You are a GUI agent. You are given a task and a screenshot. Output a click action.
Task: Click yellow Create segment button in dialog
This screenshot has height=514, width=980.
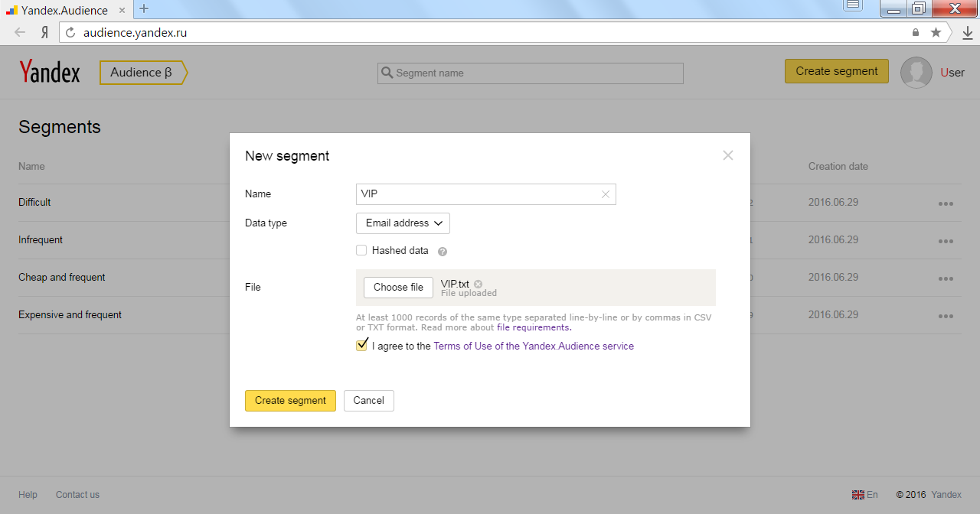[290, 401]
